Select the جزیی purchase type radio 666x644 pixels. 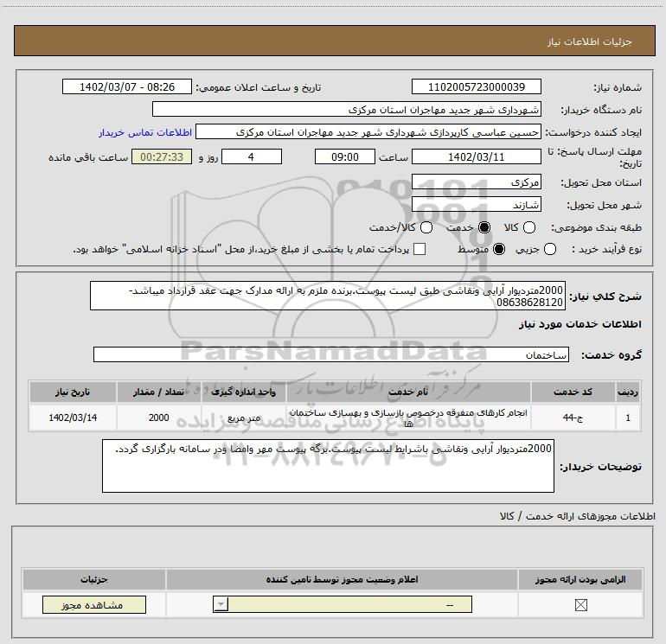click(549, 249)
